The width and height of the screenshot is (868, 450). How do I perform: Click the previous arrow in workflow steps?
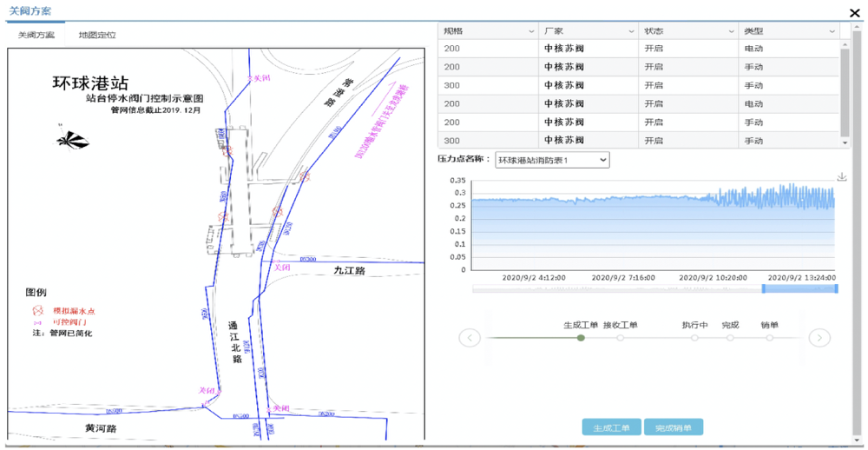pos(470,338)
